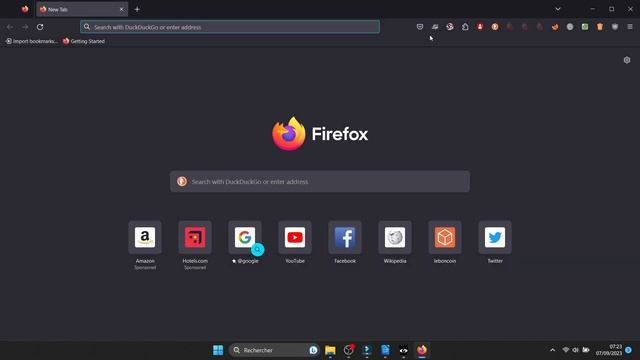Click the forward navigation arrow
This screenshot has height=360, width=640.
(x=25, y=27)
